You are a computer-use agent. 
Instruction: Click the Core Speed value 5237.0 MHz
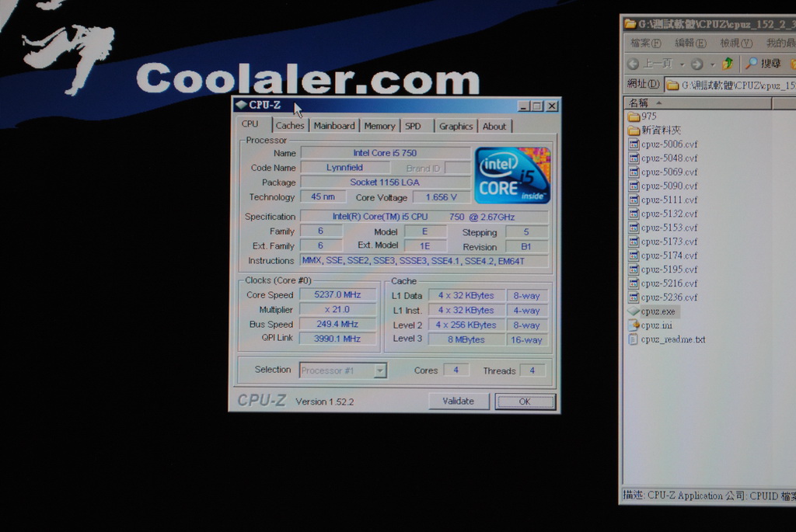click(337, 294)
